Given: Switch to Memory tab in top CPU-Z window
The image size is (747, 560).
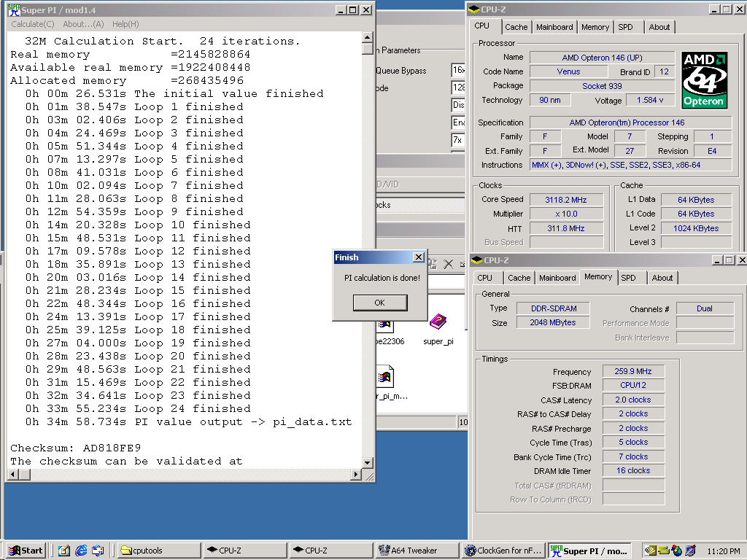Looking at the screenshot, I should tap(595, 27).
